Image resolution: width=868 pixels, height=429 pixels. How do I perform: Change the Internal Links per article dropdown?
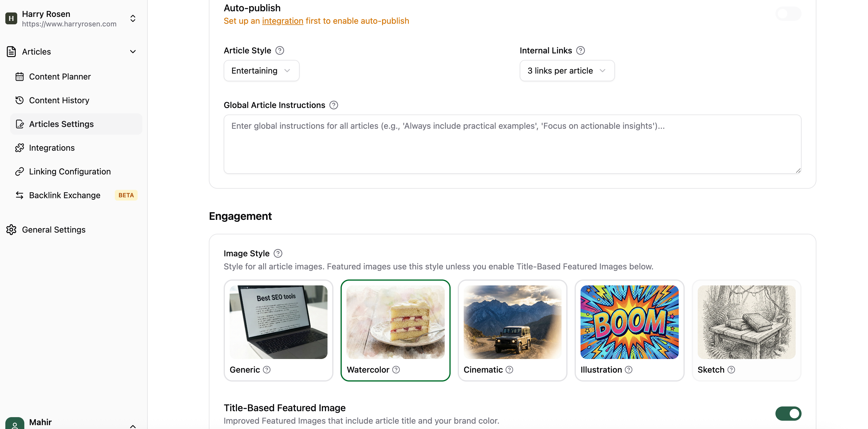[567, 70]
